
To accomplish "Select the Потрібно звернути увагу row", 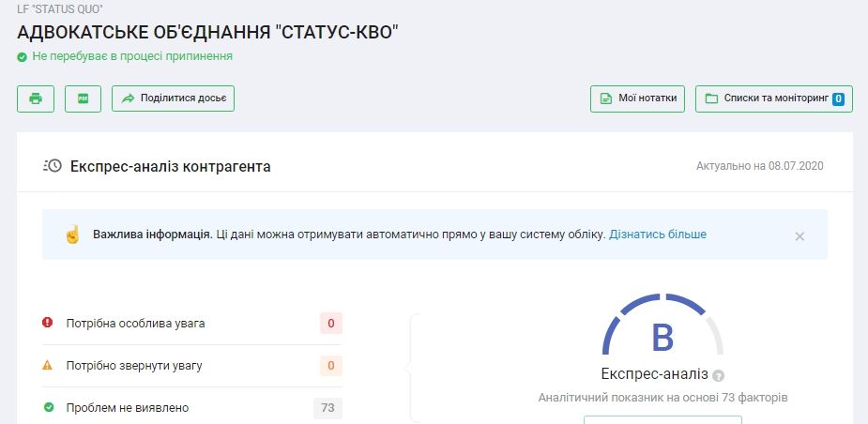I will [192, 366].
